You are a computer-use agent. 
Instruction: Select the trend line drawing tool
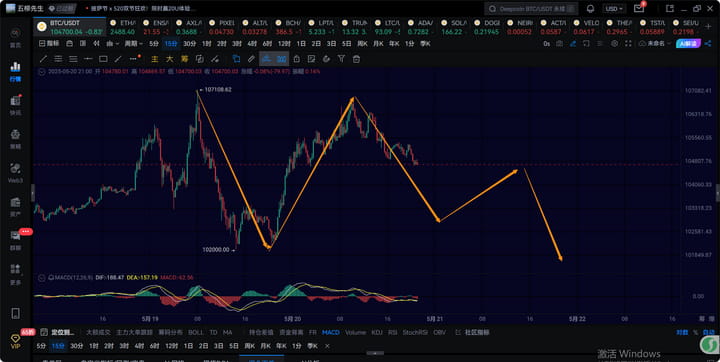point(43,59)
